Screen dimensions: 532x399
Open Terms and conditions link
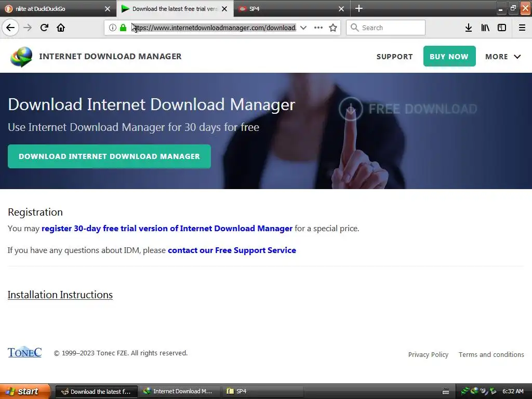pyautogui.click(x=491, y=354)
